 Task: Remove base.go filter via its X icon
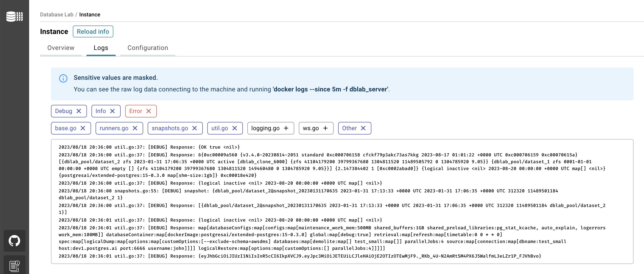pos(83,128)
